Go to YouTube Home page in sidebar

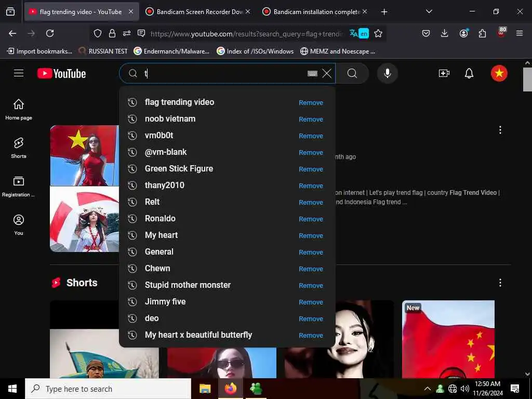pos(19,109)
